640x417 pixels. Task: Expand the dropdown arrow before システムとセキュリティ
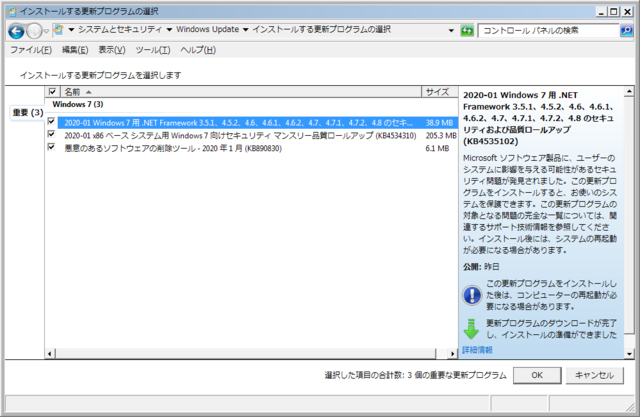click(71, 30)
